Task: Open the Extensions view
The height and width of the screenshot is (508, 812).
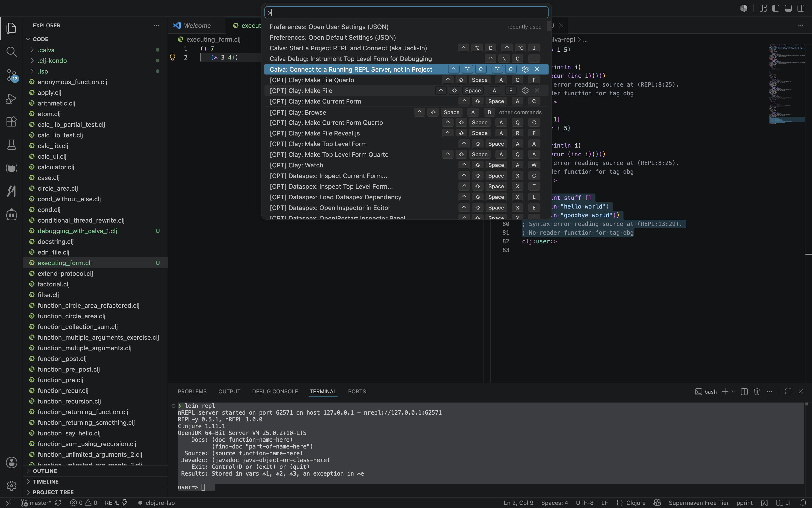Action: tap(11, 121)
